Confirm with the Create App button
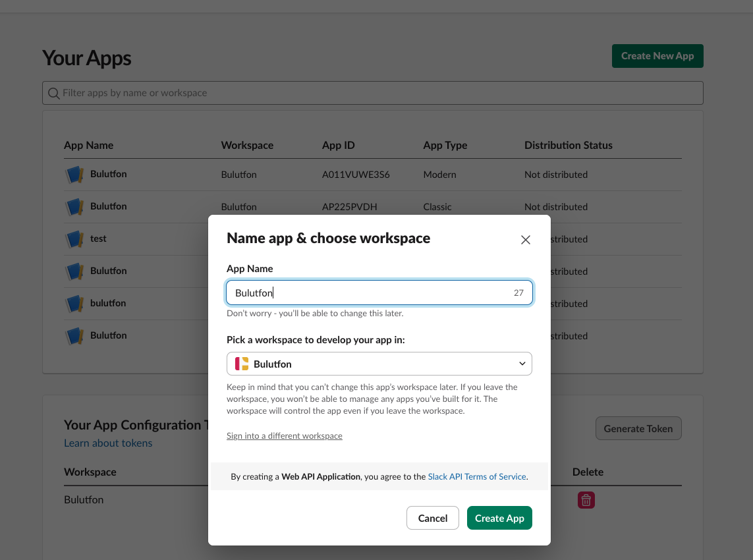 pos(499,518)
